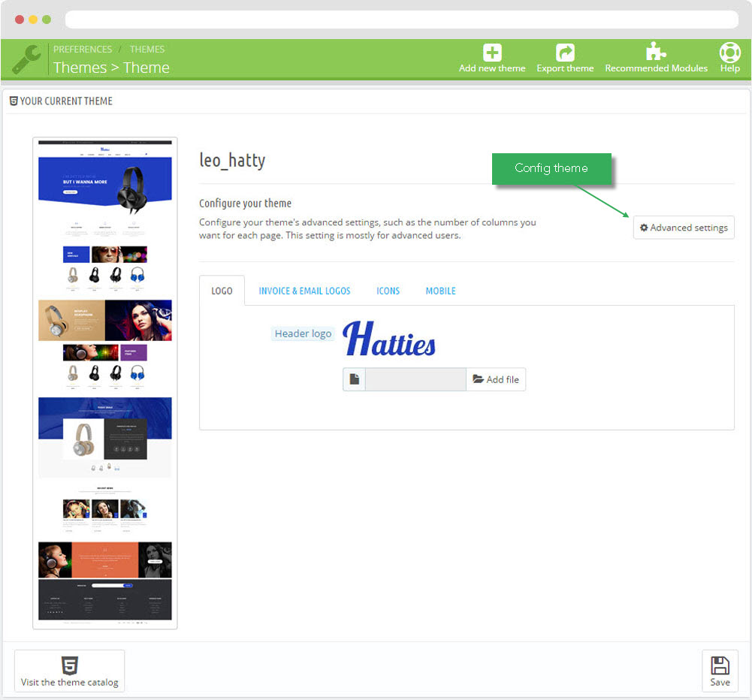The width and height of the screenshot is (752, 700).
Task: Switch to Invoice & Email Logos tab
Action: [304, 291]
